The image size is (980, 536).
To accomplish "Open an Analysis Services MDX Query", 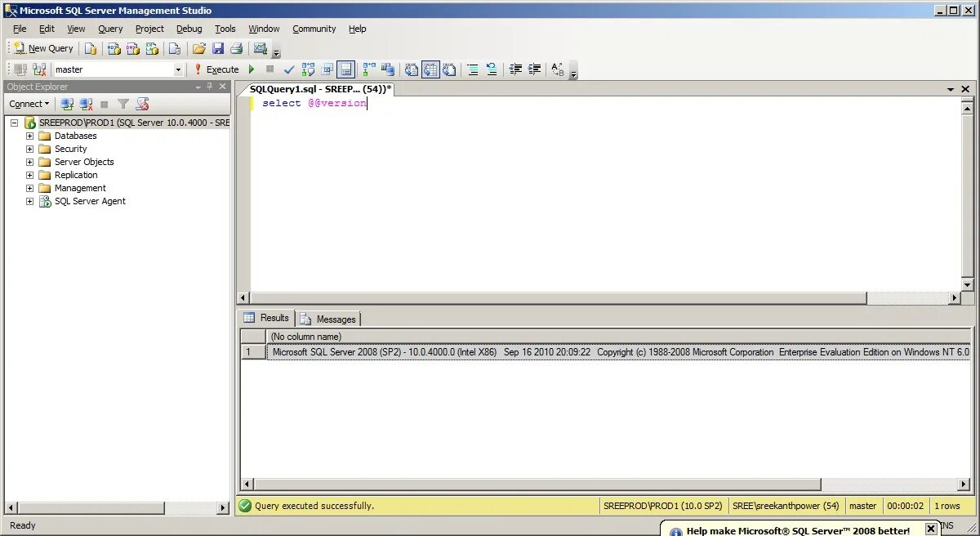I will [114, 48].
